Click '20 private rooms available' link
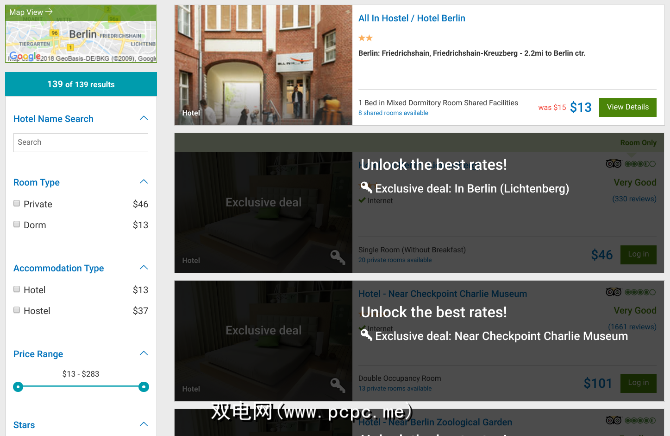This screenshot has width=670, height=436. click(395, 260)
